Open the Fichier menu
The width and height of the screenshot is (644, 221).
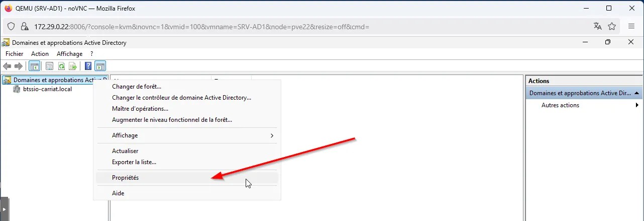click(x=15, y=54)
